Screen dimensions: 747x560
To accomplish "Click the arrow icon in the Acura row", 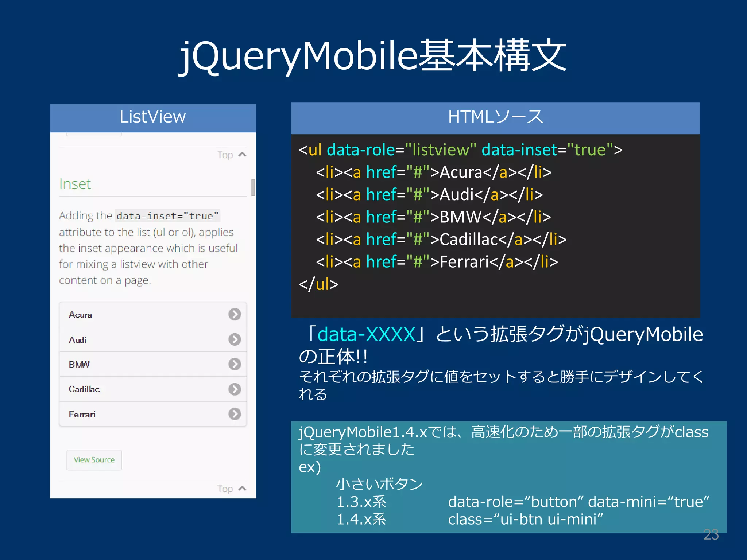I will coord(235,314).
